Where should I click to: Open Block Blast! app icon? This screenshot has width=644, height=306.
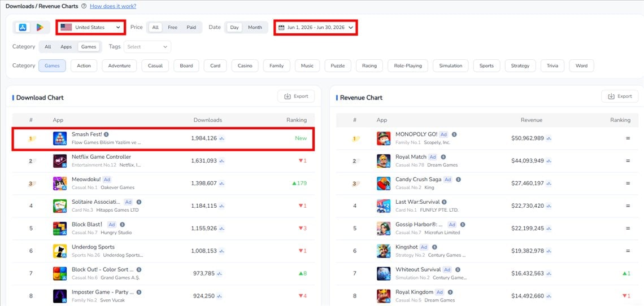tap(60, 228)
